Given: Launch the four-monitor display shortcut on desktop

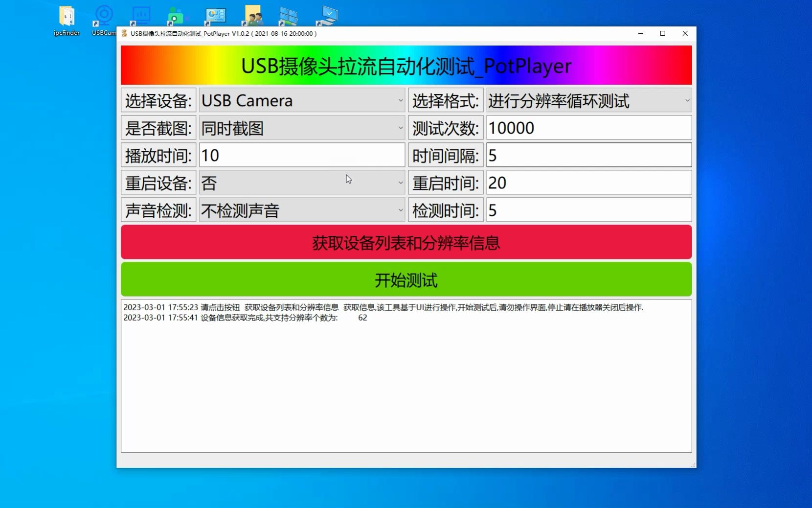Looking at the screenshot, I should coord(289,15).
